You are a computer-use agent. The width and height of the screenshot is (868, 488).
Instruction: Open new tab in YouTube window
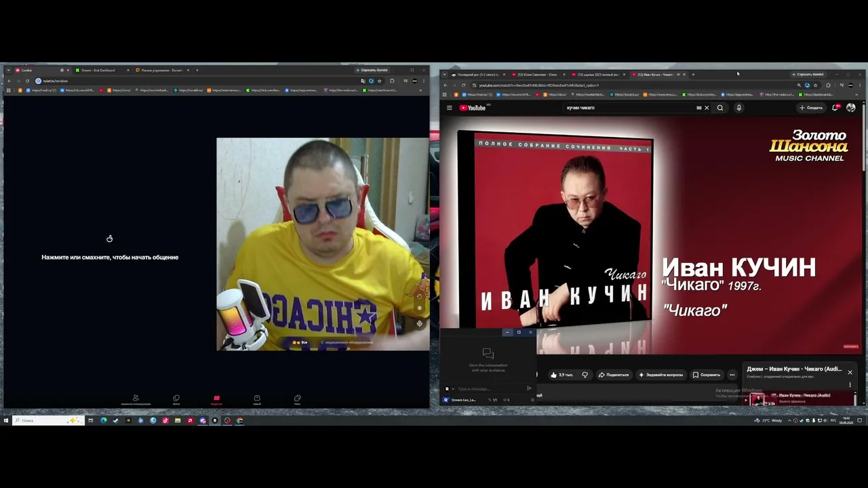693,75
